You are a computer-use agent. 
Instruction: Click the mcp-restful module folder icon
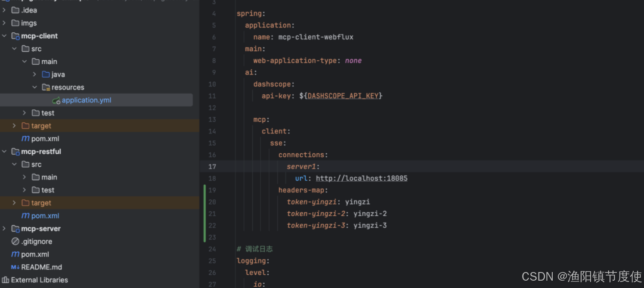(x=15, y=152)
